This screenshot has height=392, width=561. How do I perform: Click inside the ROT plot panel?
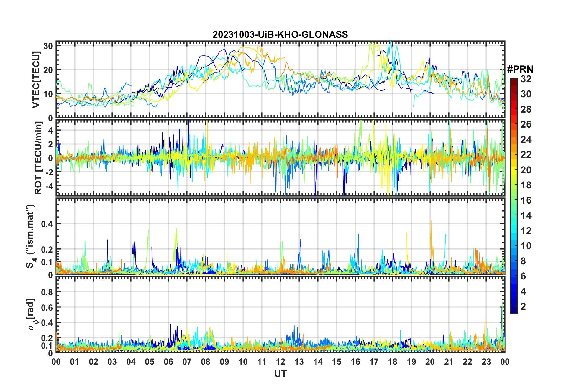pyautogui.click(x=280, y=157)
